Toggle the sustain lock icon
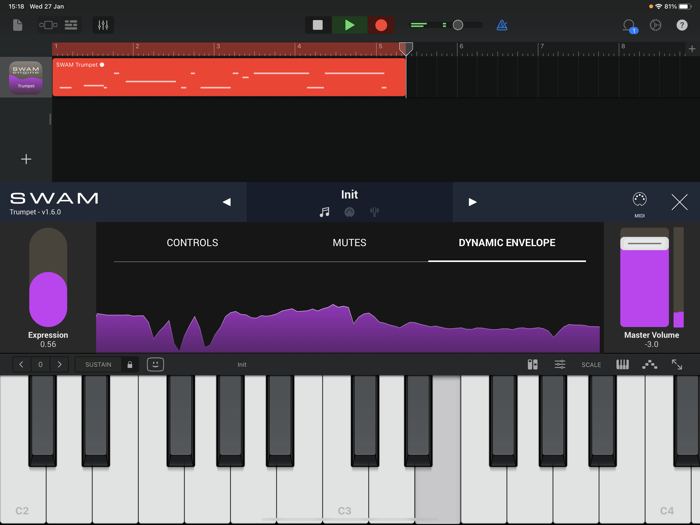This screenshot has height=525, width=700. (x=129, y=364)
